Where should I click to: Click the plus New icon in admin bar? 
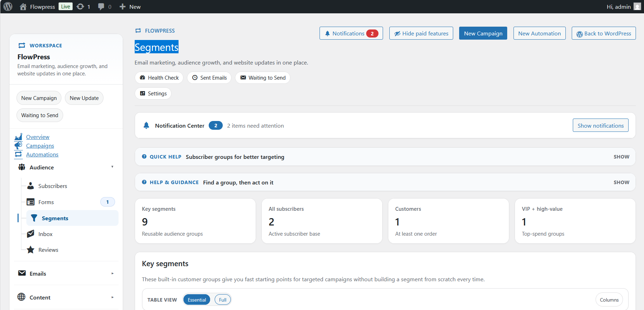pyautogui.click(x=122, y=7)
